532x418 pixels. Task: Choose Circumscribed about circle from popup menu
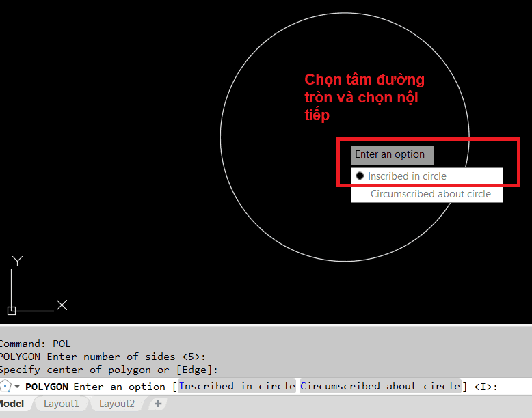[427, 194]
